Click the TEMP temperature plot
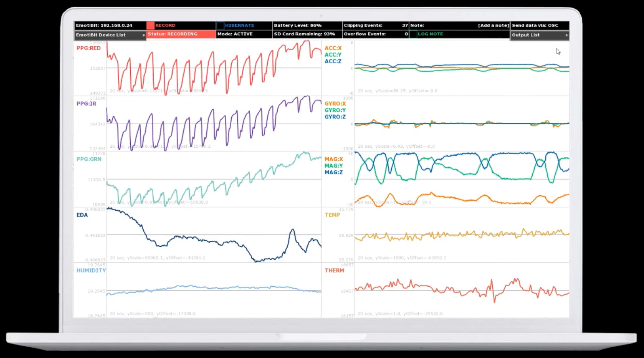 462,235
